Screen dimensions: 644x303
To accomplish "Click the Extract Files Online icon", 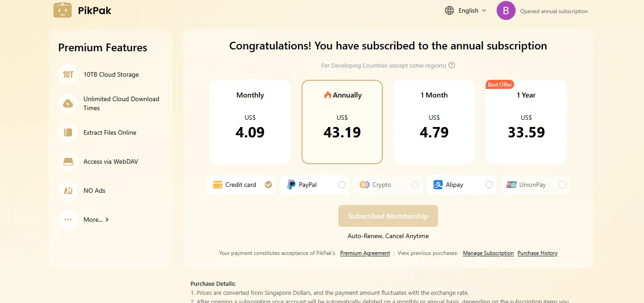I will [68, 132].
